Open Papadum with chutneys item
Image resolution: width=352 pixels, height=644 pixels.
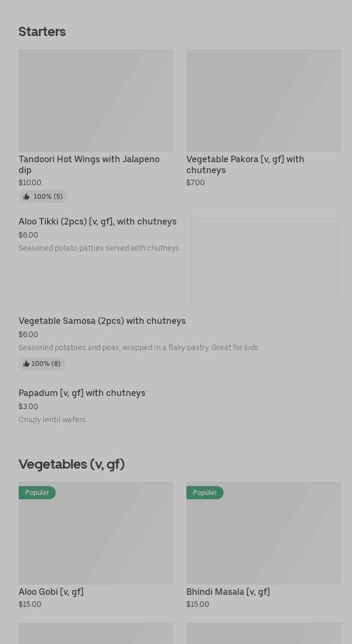82,393
